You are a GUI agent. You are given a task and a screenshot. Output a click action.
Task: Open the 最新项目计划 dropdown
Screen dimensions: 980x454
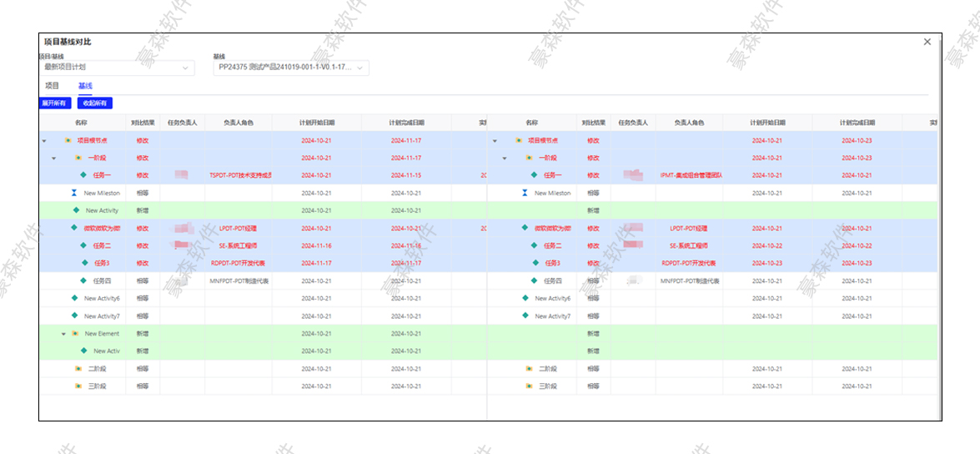[x=117, y=68]
